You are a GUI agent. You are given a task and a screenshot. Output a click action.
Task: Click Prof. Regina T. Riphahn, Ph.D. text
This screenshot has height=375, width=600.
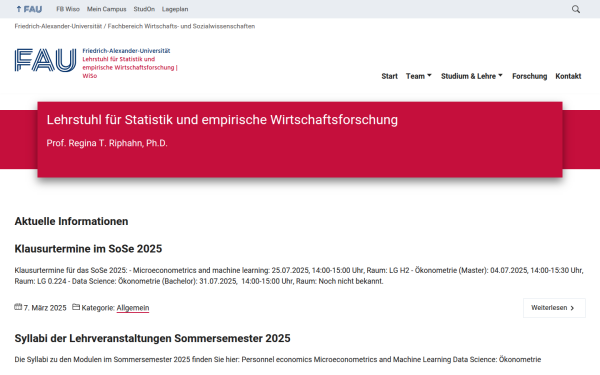coord(107,143)
